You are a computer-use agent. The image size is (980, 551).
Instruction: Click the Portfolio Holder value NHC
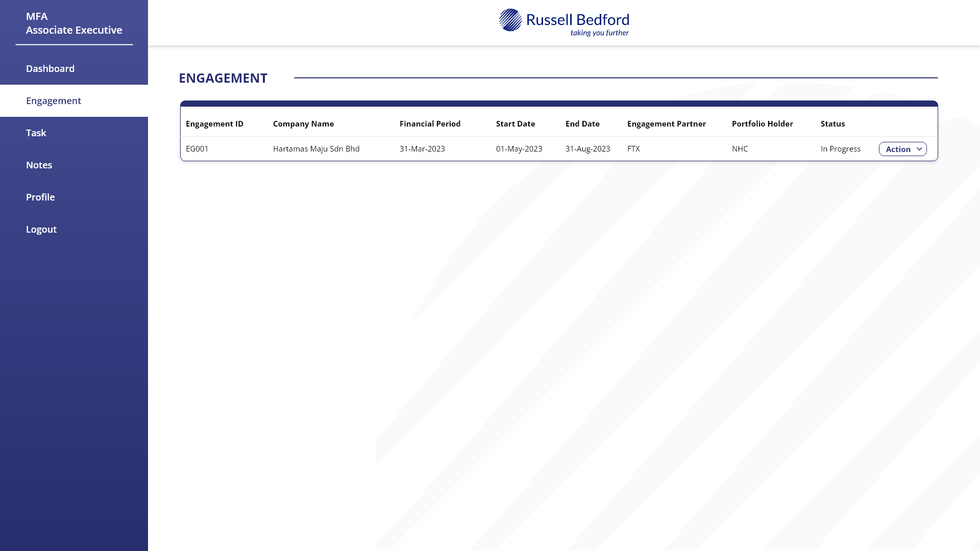[x=740, y=149]
